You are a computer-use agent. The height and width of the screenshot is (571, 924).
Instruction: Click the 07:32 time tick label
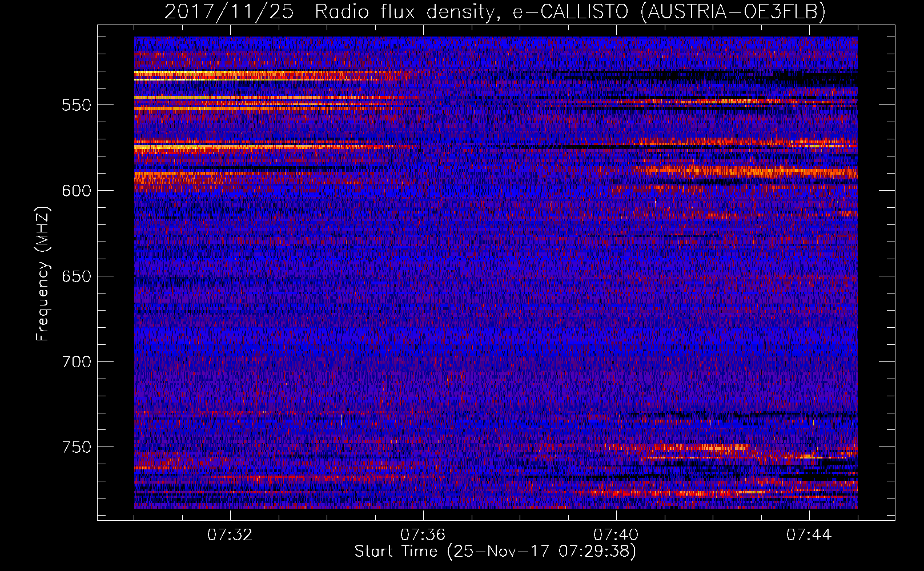tap(230, 535)
